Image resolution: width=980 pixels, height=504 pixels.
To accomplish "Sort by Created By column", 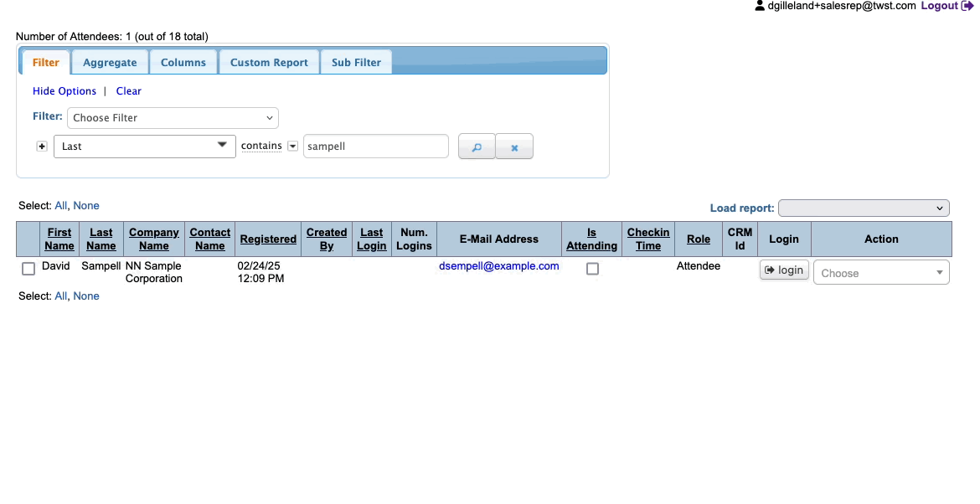I will click(x=327, y=239).
